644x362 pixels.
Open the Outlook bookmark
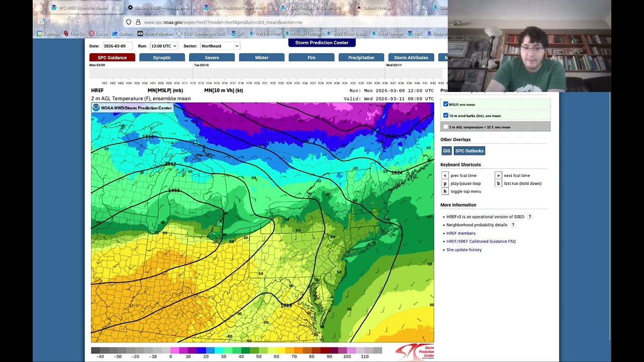(123, 34)
